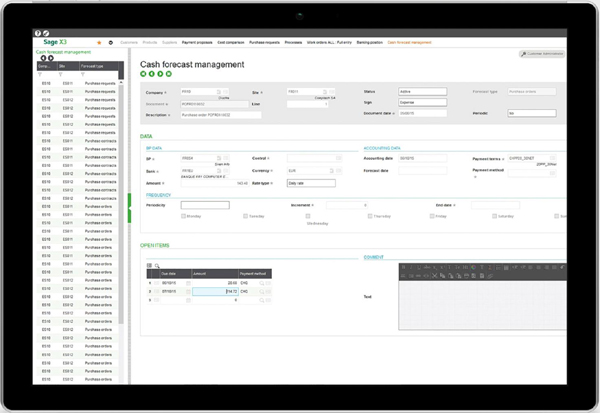Click Open Items grid options icon
Viewport: 600px width, 413px height.
coord(149,265)
